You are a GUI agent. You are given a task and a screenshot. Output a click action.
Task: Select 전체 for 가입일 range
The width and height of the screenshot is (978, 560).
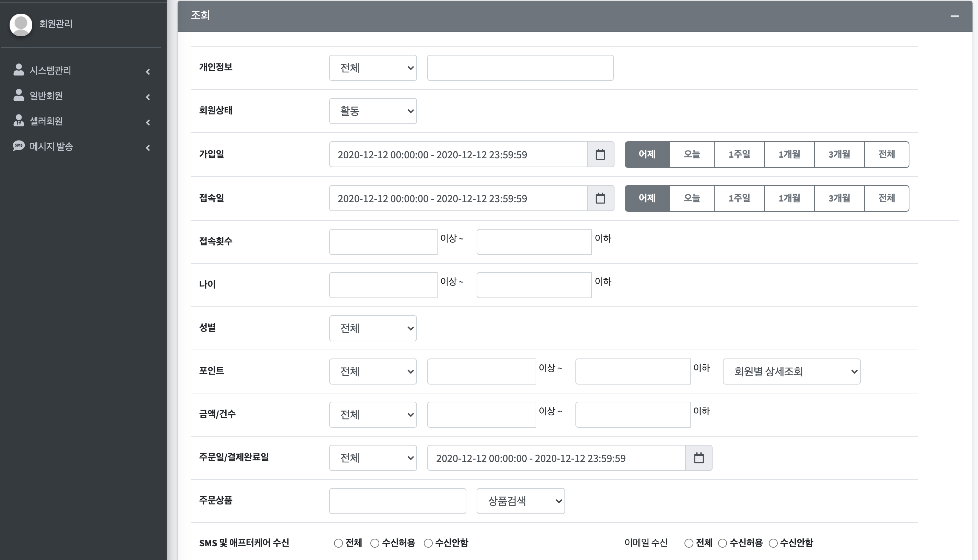tap(886, 154)
